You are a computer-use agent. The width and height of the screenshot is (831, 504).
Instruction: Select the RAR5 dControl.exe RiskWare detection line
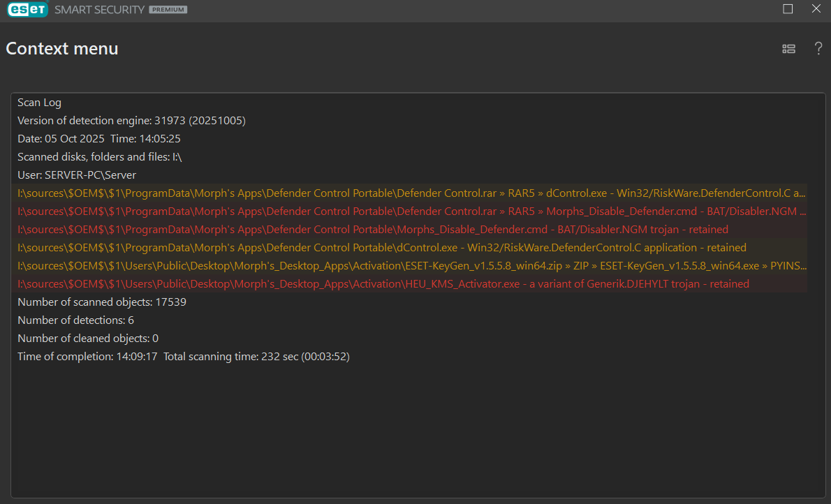pyautogui.click(x=412, y=193)
